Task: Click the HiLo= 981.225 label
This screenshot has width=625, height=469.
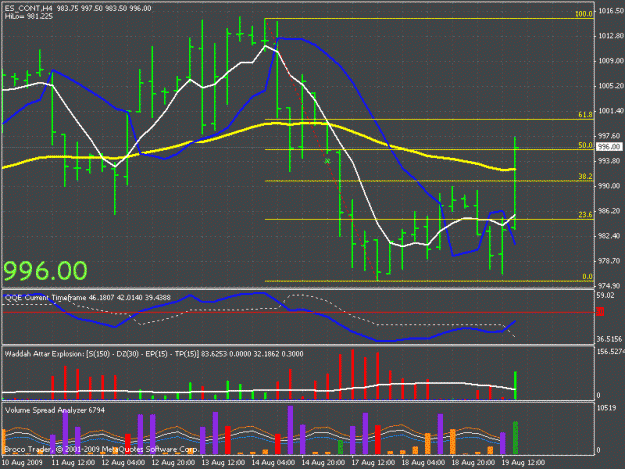Action: (x=29, y=16)
